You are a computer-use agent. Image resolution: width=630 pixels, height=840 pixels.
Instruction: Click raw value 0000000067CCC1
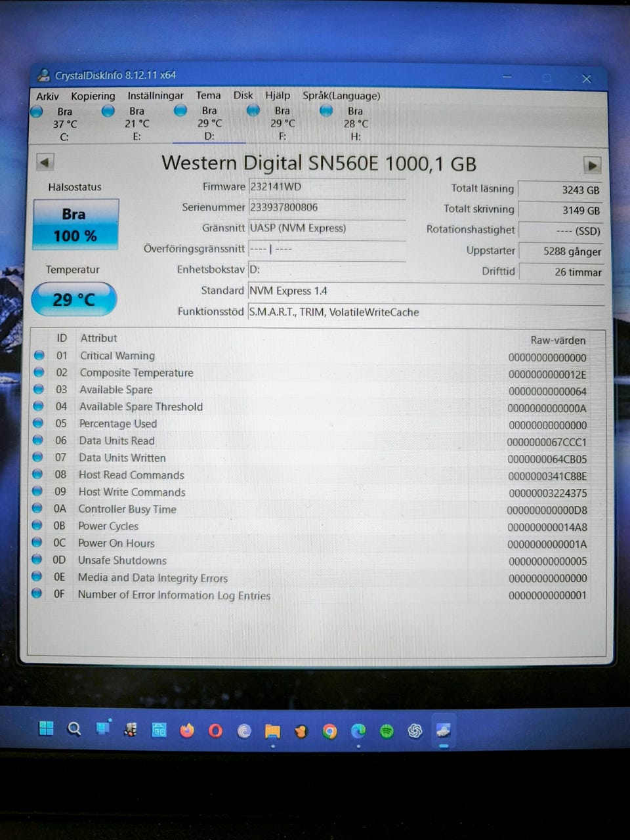[547, 442]
